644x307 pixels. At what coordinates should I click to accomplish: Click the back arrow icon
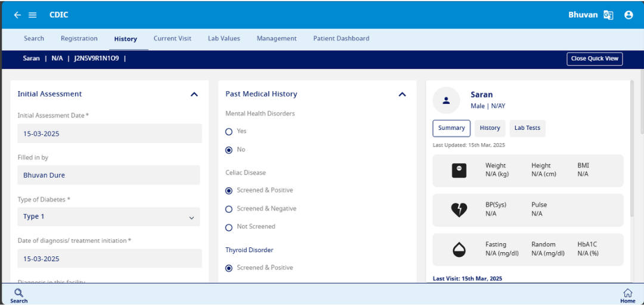click(x=17, y=15)
